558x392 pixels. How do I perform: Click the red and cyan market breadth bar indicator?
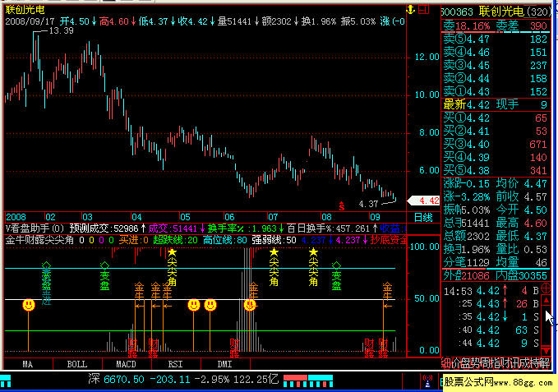tap(308, 380)
